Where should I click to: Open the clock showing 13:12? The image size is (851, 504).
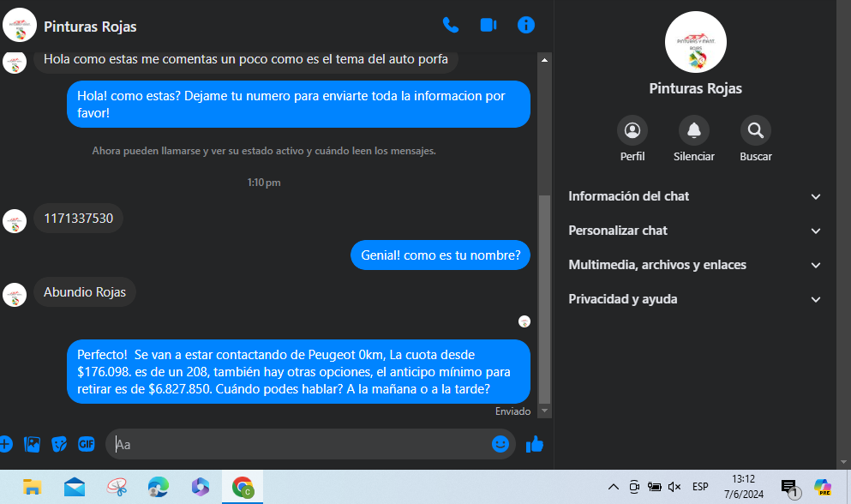pos(744,487)
